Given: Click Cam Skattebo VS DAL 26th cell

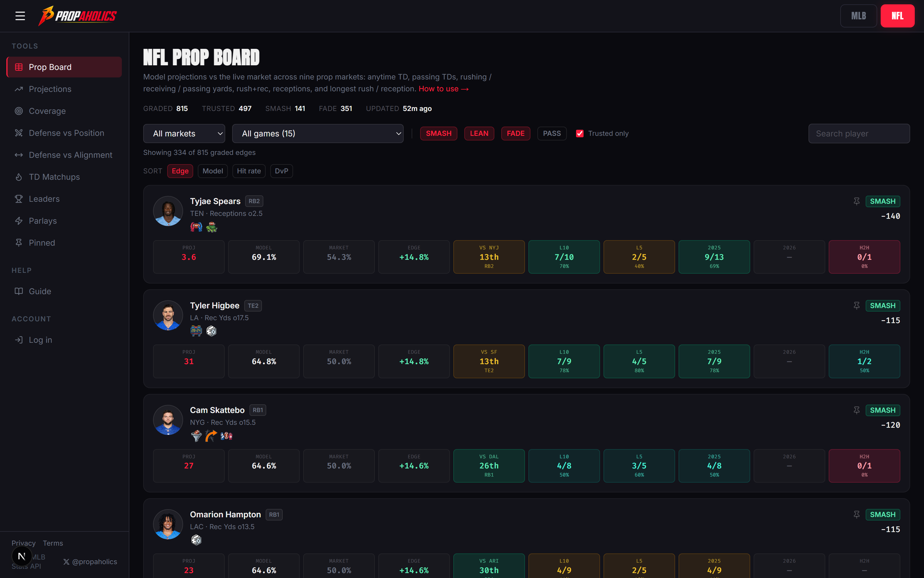Looking at the screenshot, I should pos(489,466).
